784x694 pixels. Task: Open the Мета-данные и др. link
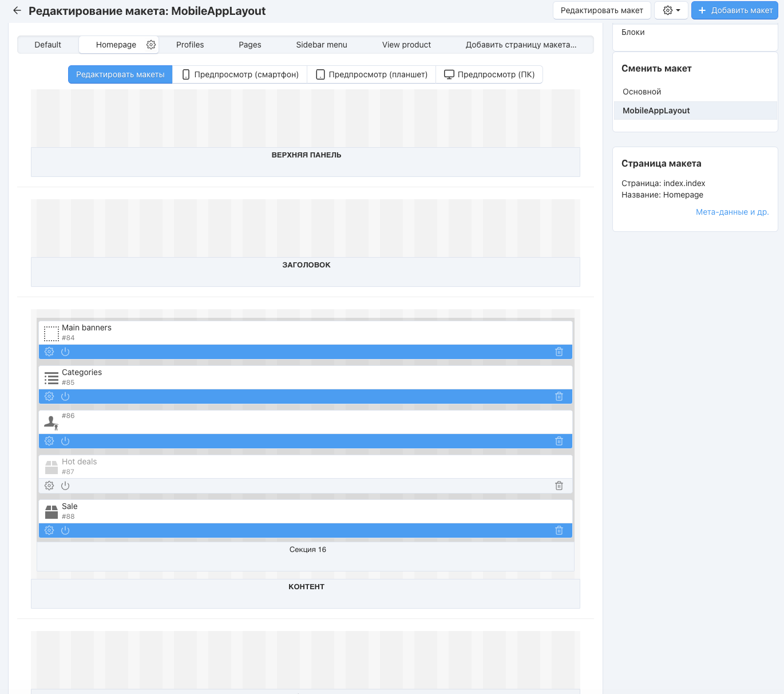tap(732, 212)
